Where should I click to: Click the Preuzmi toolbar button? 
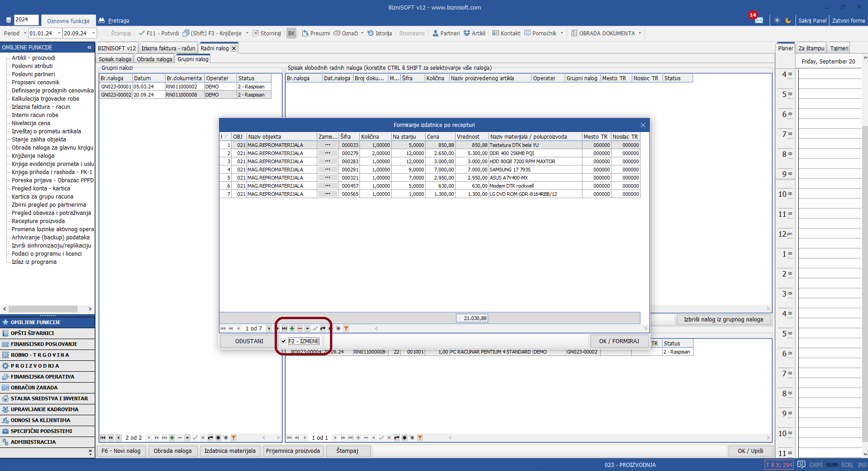316,33
